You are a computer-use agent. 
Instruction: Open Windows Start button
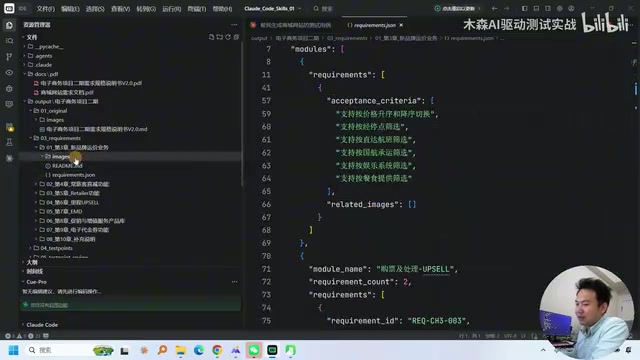13,350
